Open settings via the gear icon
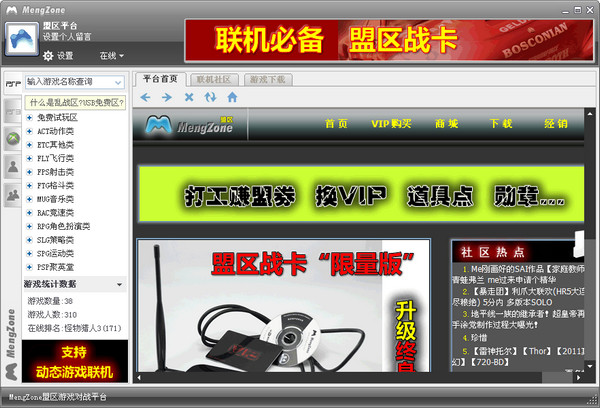The height and width of the screenshot is (408, 600). 48,56
